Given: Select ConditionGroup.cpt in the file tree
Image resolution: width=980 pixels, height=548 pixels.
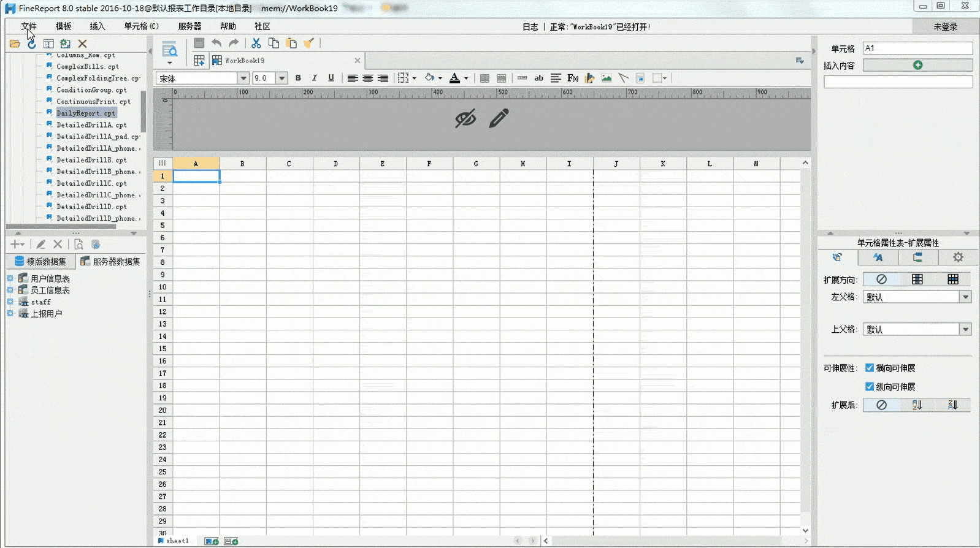Looking at the screenshot, I should [91, 90].
